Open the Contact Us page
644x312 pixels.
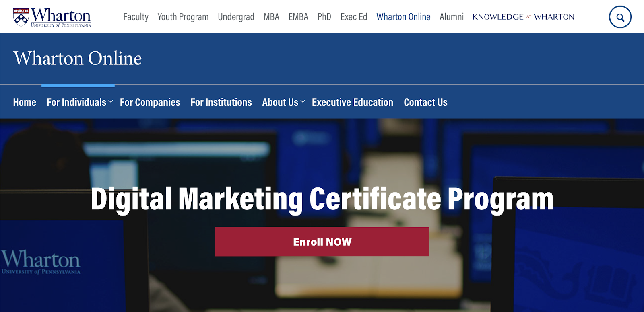click(x=425, y=102)
